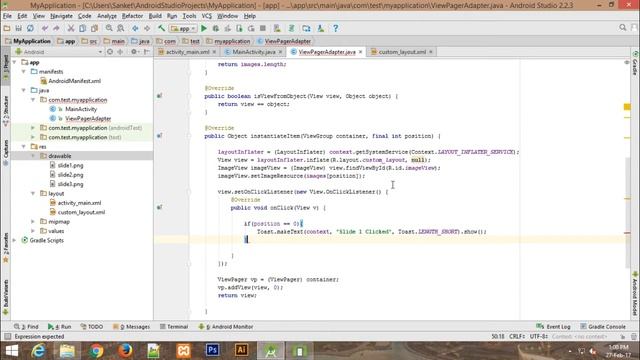
Task: Expand Gradle Scripts node
Action: pos(15,240)
